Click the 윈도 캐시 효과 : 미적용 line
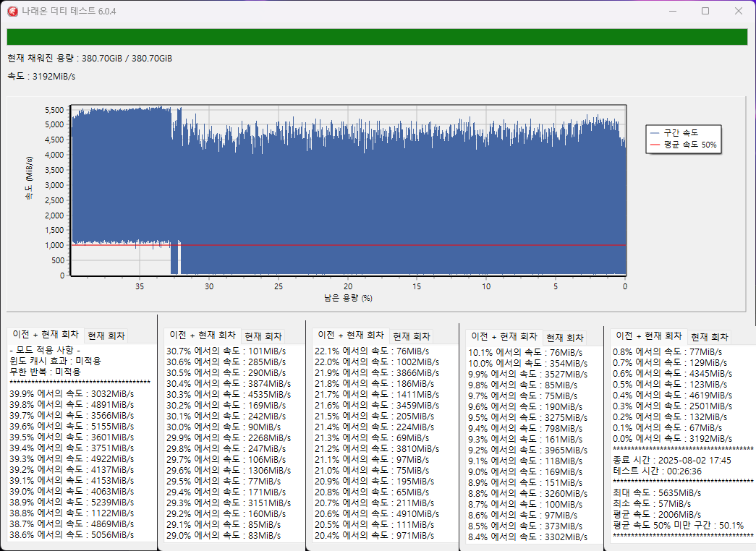 click(56, 361)
